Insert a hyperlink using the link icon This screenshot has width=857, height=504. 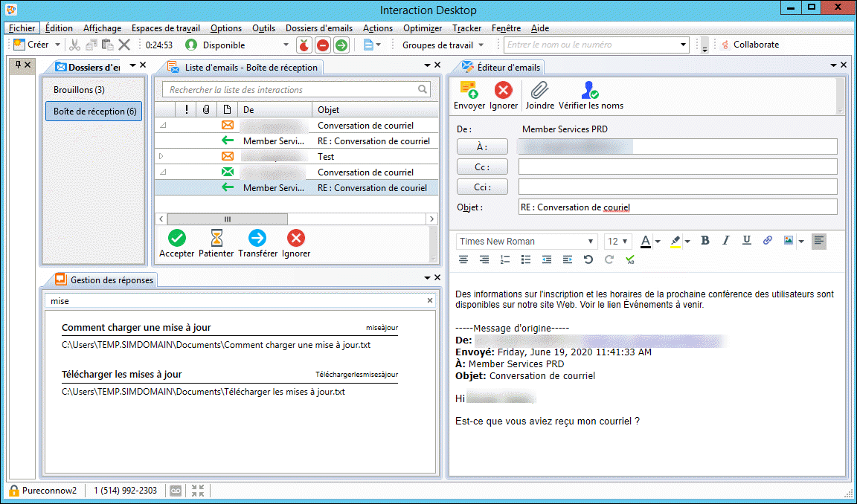click(768, 241)
